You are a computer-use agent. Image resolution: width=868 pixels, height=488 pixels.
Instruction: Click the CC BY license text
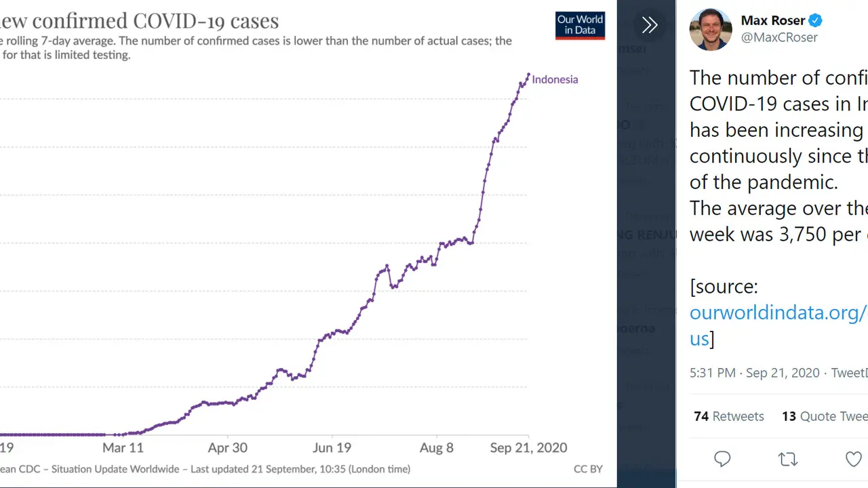[x=588, y=468]
